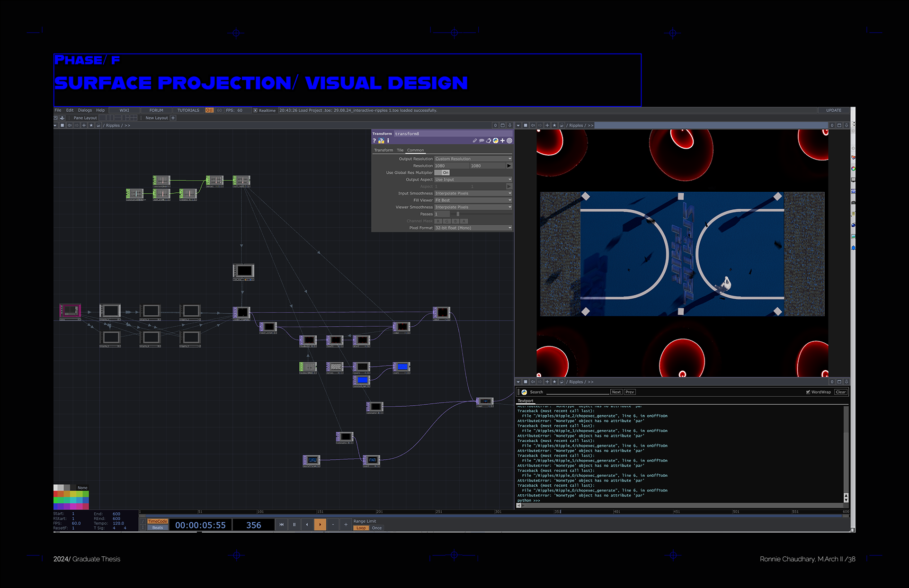This screenshot has width=909, height=588.
Task: Click the comment speech bubble icon
Action: pos(481,141)
